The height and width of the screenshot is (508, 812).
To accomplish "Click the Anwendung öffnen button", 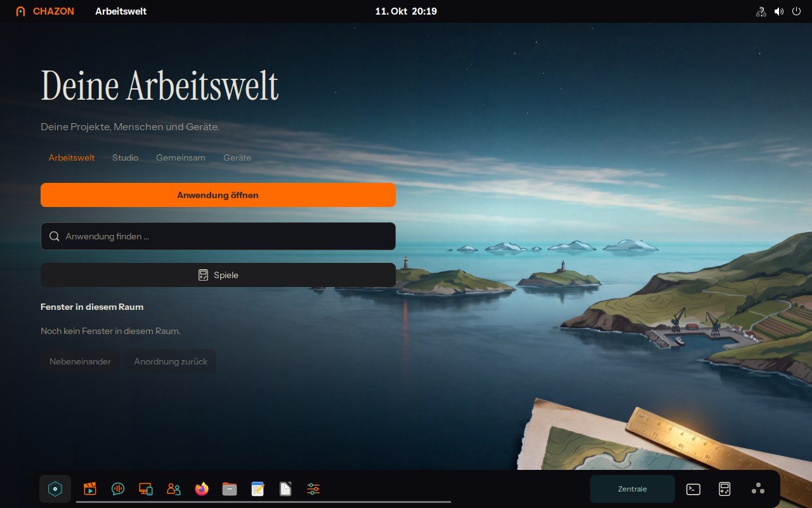I will (x=218, y=195).
